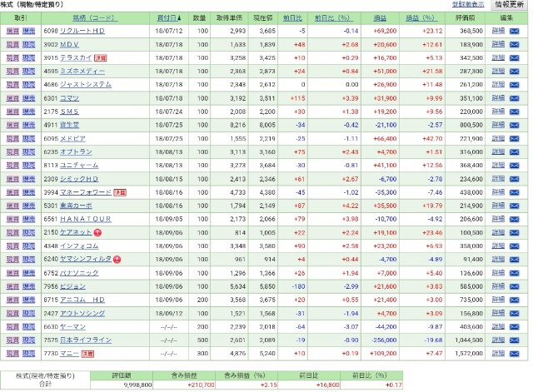The image size is (533, 392).
Task: Open the コマツ stock link
Action: [69, 98]
